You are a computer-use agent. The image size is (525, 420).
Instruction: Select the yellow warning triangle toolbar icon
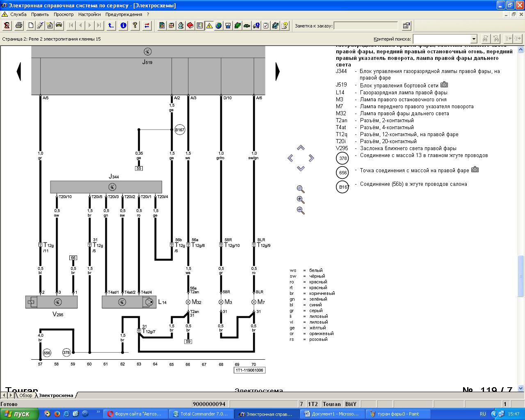click(209, 25)
